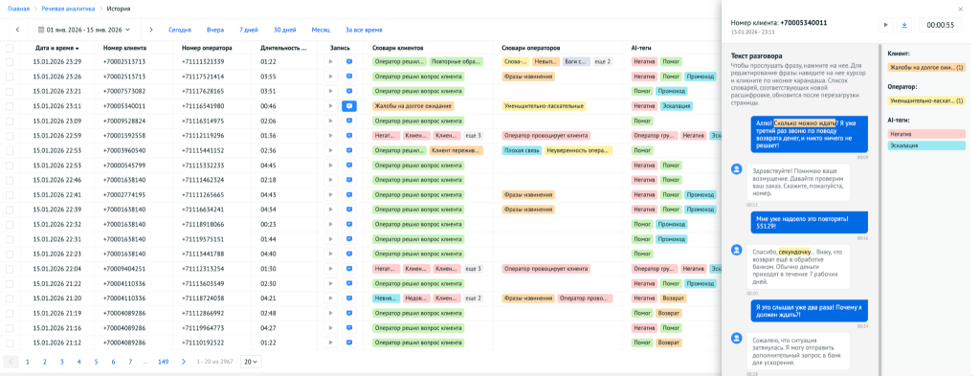The width and height of the screenshot is (980, 376).
Task: Select checkbox for row 15.01.2026 23:21
Action: coord(10,92)
